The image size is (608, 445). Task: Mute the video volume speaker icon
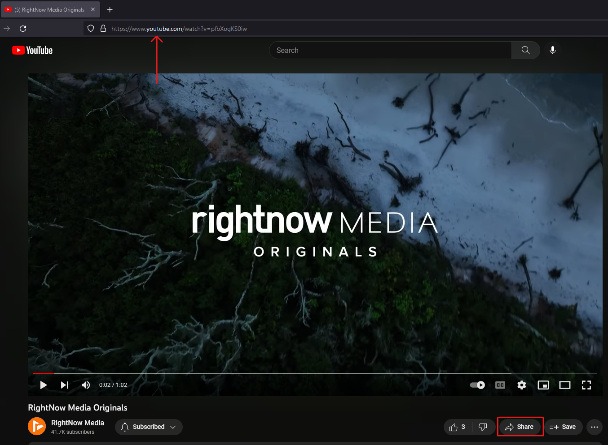click(x=86, y=385)
